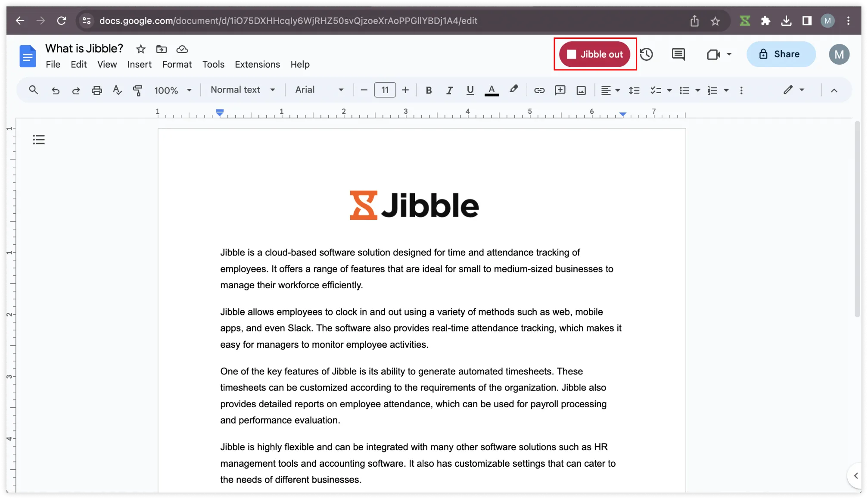Toggle italic formatting
This screenshot has height=499, width=868.
click(x=449, y=90)
